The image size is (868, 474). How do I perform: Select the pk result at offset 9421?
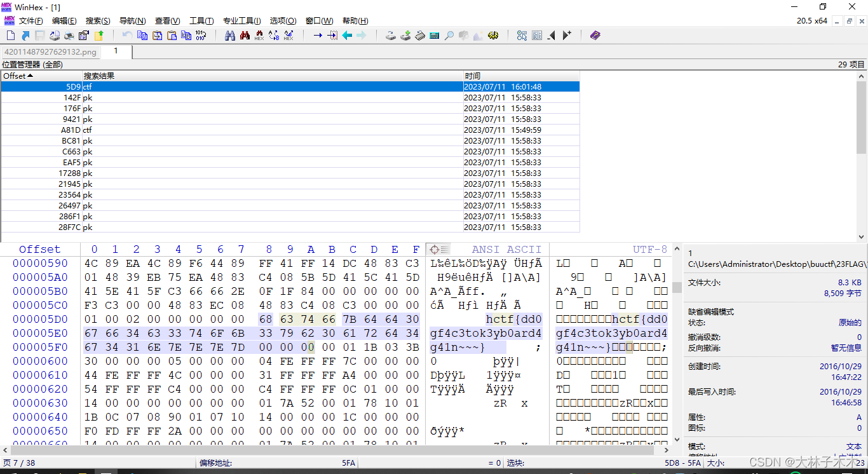[x=290, y=119]
